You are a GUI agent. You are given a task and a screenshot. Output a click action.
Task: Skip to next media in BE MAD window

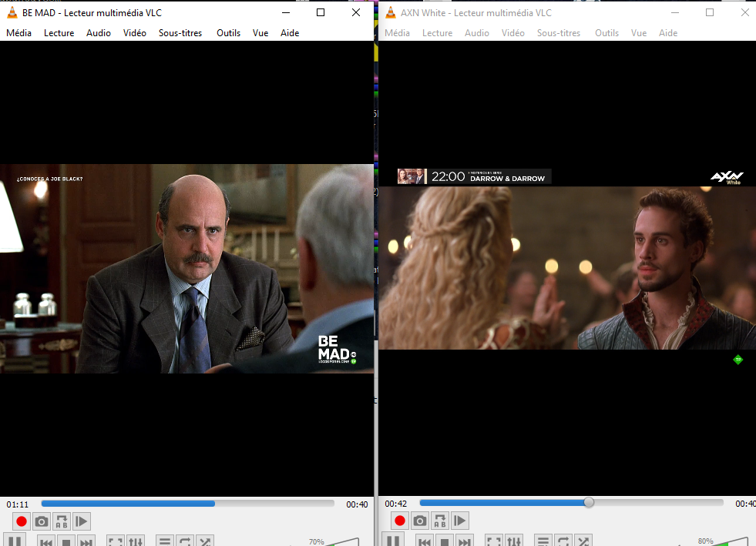tap(86, 541)
